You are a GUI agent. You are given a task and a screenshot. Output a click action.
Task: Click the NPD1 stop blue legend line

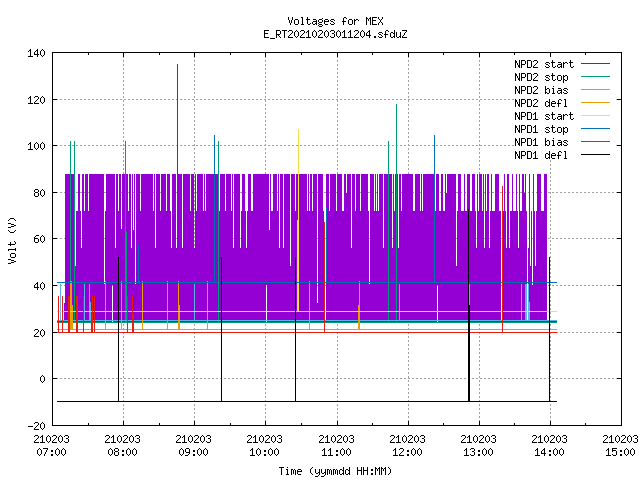tap(596, 129)
